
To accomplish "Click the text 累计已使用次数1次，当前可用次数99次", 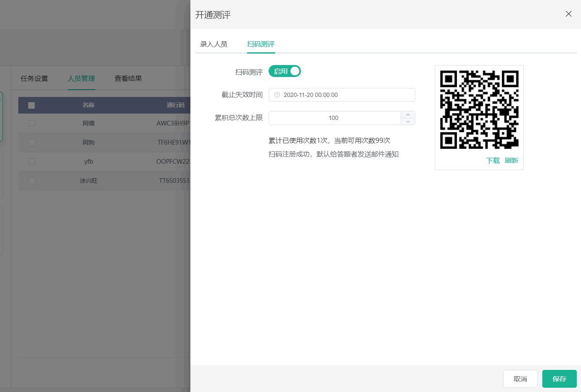I will point(329,140).
